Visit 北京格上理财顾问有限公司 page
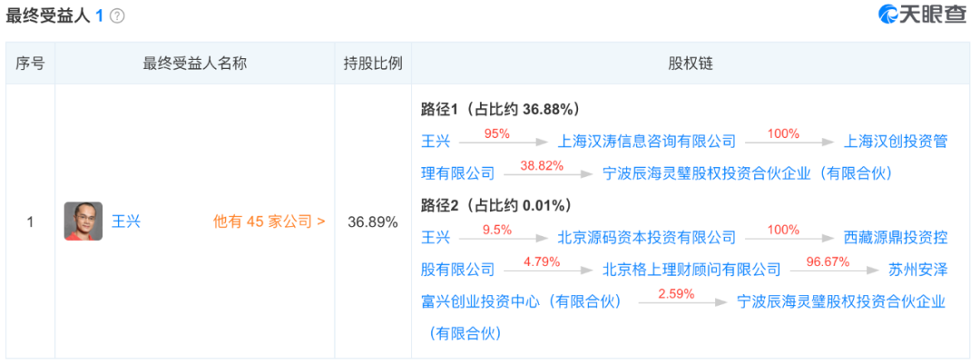This screenshot has width=980, height=364. coord(691,269)
